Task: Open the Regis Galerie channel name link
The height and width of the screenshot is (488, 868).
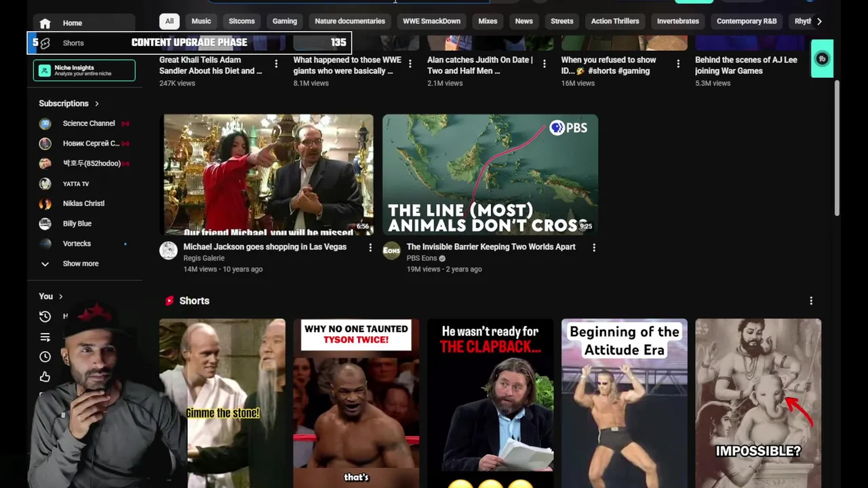Action: (x=203, y=258)
